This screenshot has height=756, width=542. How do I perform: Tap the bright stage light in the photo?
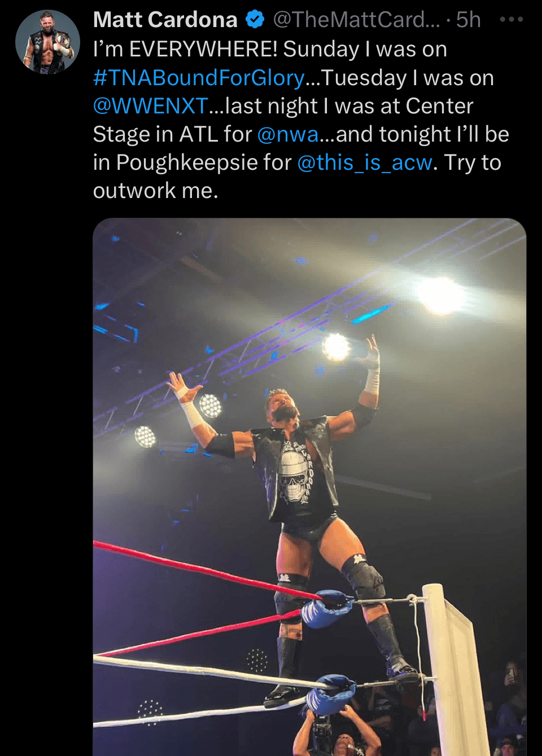(442, 295)
